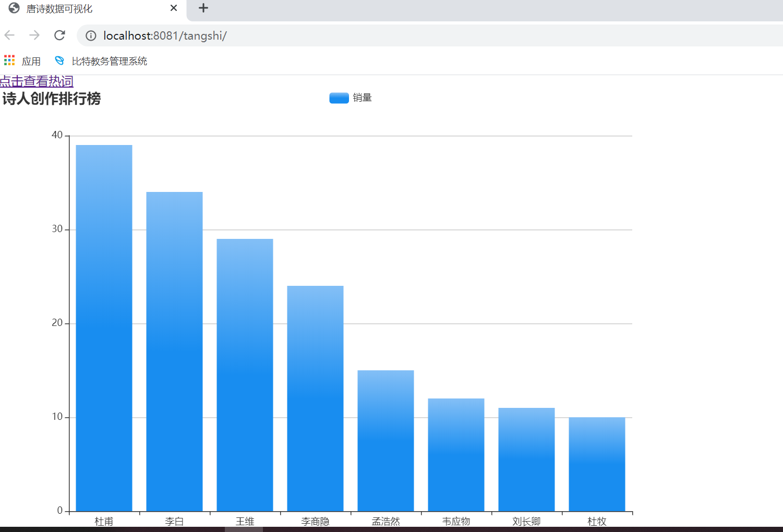This screenshot has height=532, width=783.
Task: Click the 比特教务管理系统 bookmark icon
Action: click(x=59, y=61)
